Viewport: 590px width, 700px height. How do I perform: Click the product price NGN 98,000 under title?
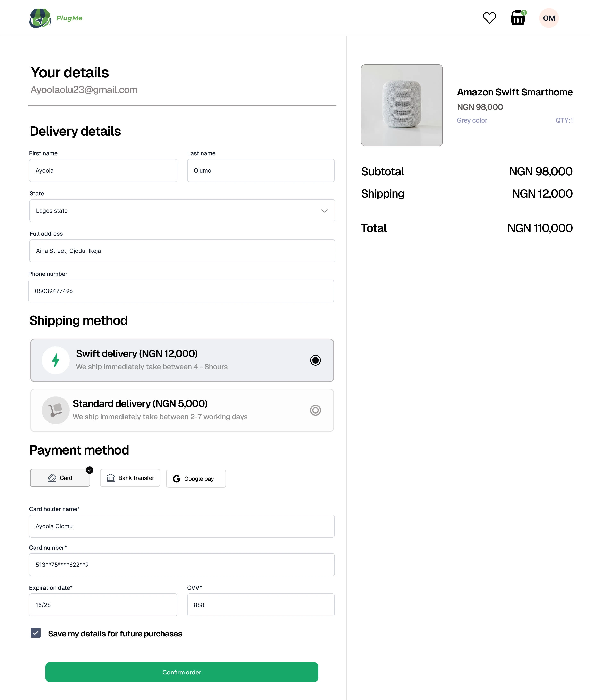(x=480, y=107)
